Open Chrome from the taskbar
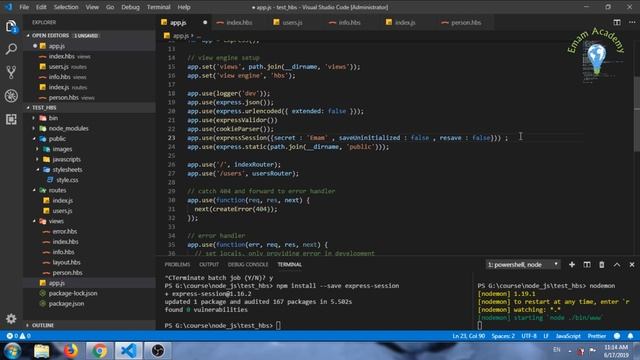The height and width of the screenshot is (360, 640). 99,351
